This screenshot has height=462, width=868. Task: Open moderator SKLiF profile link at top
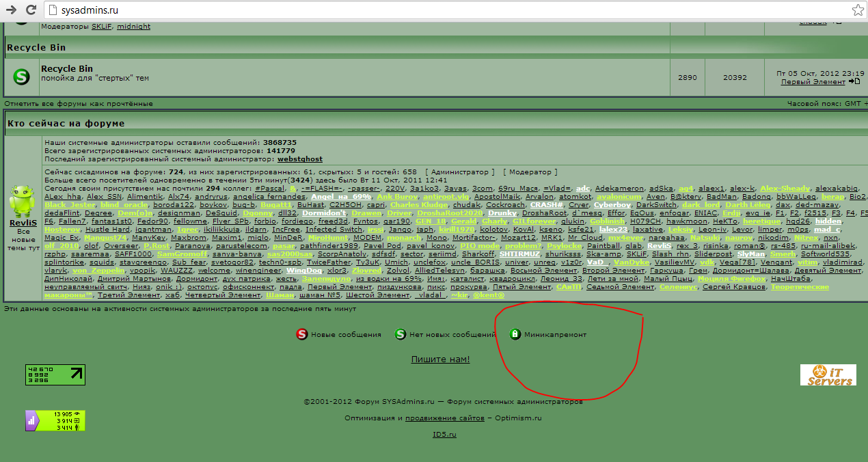pos(102,27)
